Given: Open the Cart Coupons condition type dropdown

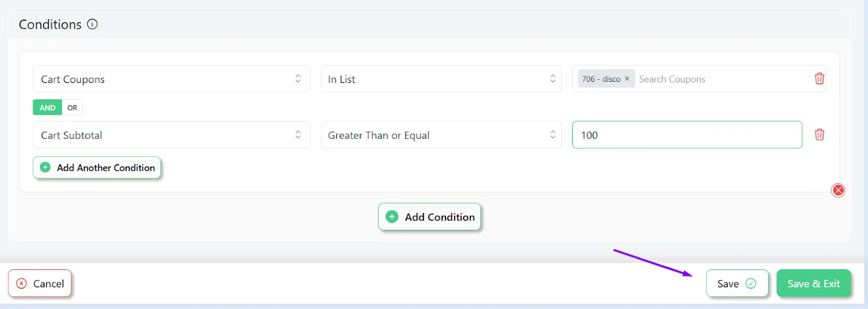Looking at the screenshot, I should point(171,79).
